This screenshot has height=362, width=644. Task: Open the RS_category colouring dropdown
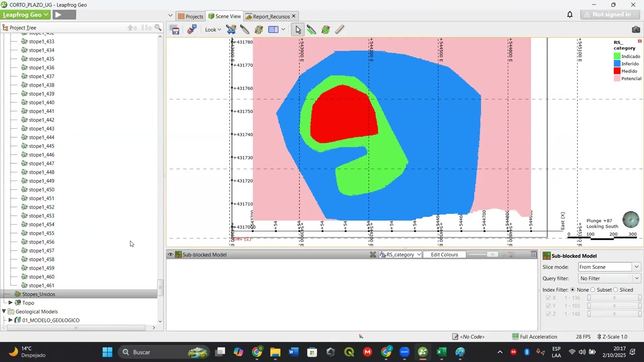pyautogui.click(x=400, y=254)
